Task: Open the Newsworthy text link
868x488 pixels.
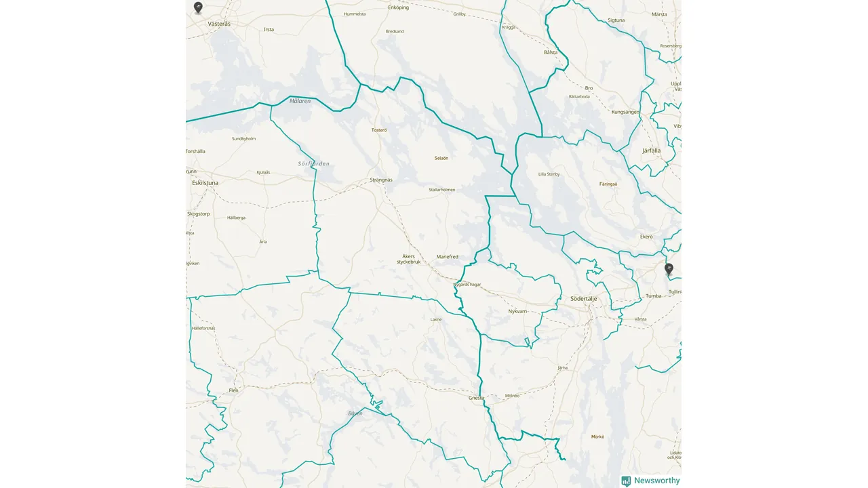Action: point(656,481)
